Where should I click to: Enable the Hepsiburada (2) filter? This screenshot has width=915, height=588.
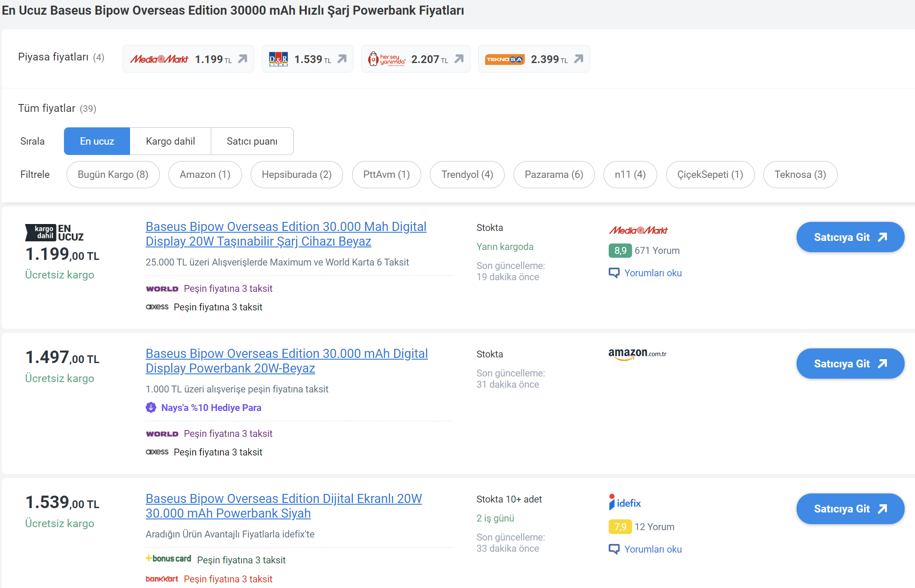296,174
